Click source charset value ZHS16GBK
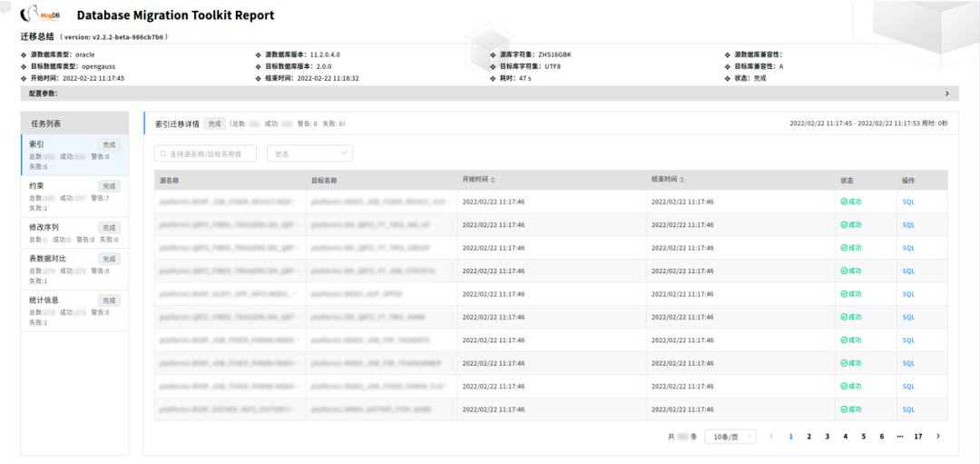980x464 pixels. point(555,54)
